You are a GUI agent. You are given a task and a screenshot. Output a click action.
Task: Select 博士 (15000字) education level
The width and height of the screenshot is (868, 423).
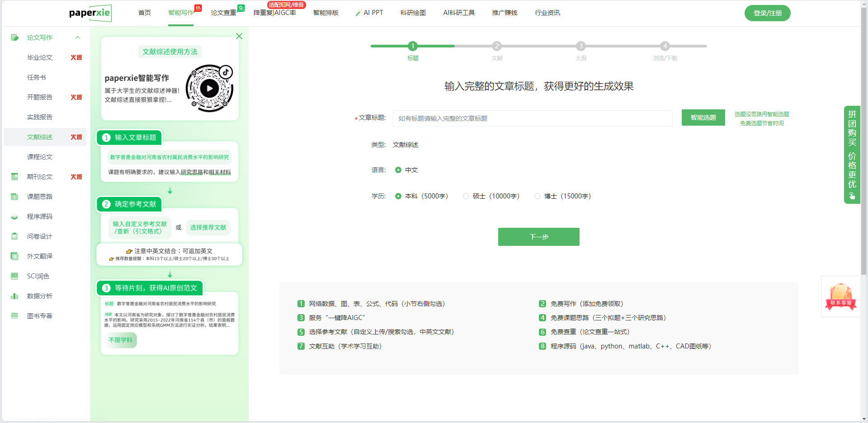tap(538, 196)
